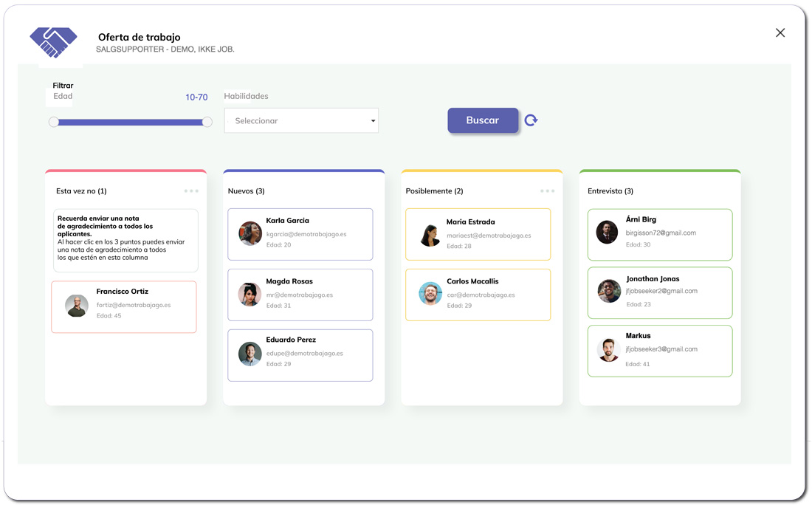The width and height of the screenshot is (812, 505).
Task: Expand the Habilidades Seleccionar dropdown
Action: pyautogui.click(x=300, y=121)
